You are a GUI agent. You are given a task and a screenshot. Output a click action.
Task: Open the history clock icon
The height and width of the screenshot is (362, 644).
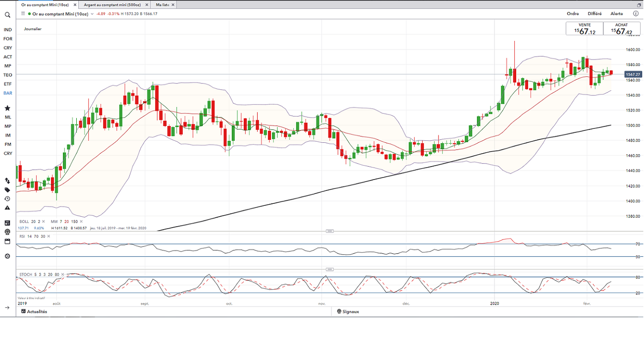[x=7, y=199]
